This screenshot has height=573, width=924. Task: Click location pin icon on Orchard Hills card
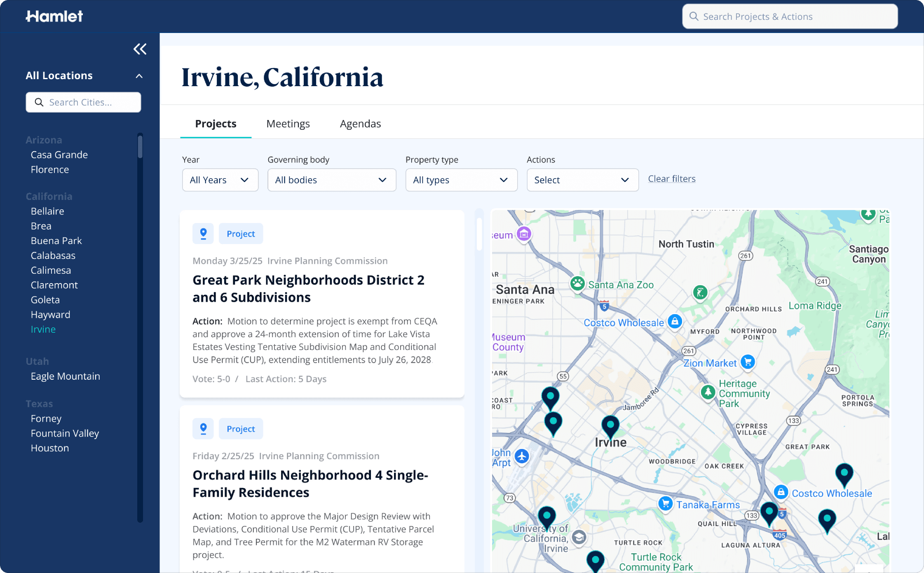203,429
